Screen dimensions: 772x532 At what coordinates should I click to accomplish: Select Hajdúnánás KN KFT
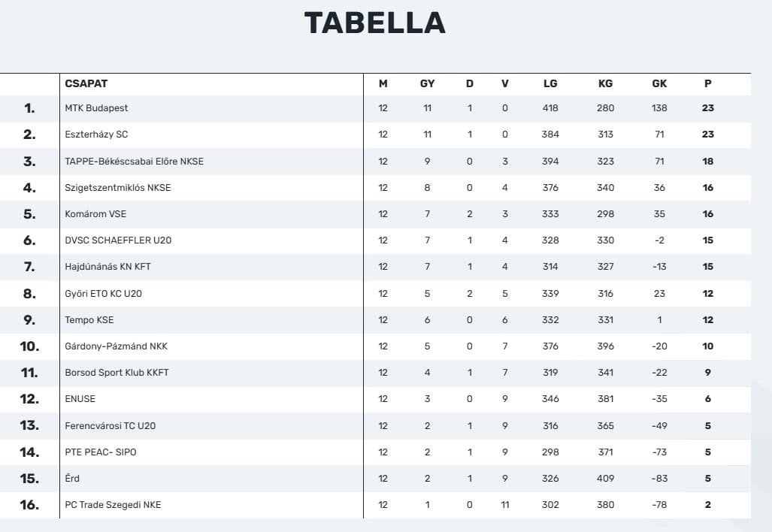pos(107,267)
